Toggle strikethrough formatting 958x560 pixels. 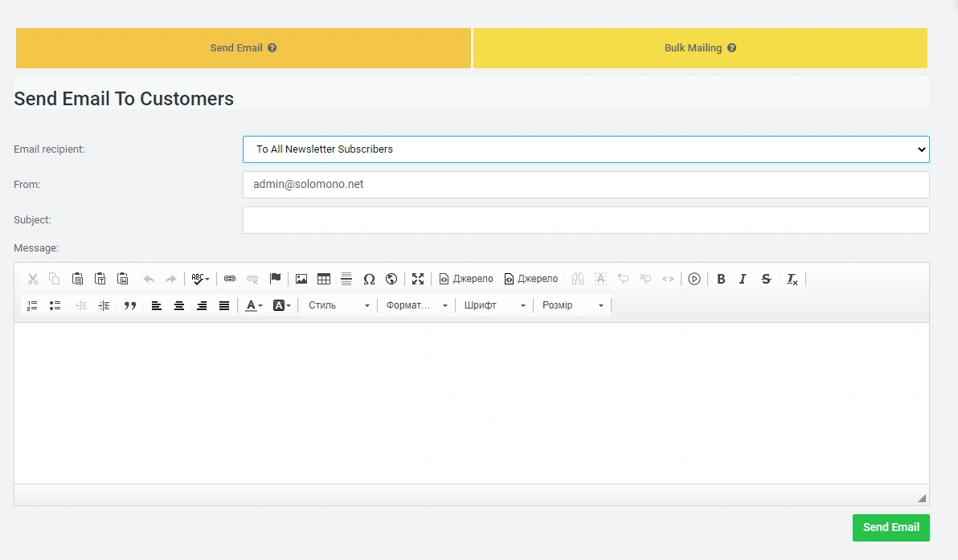[x=766, y=279]
